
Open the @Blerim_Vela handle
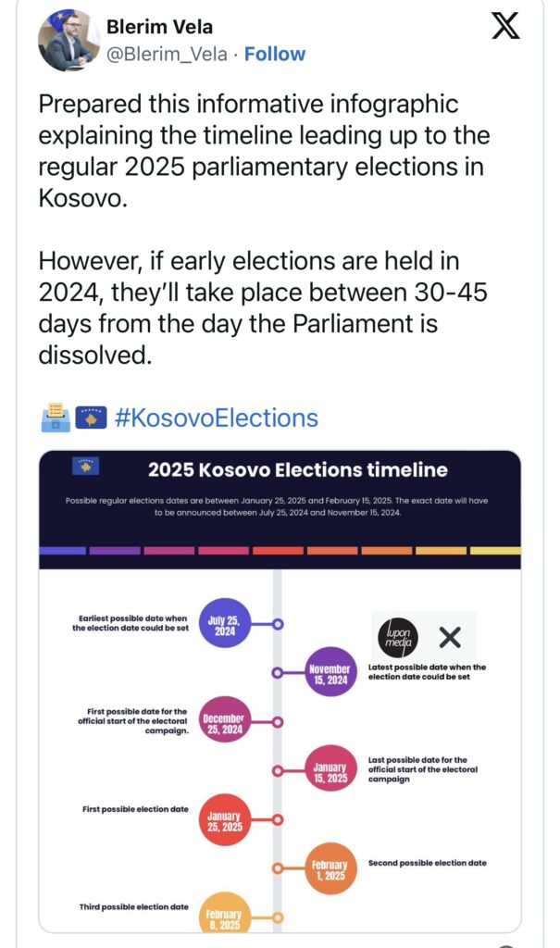pos(167,54)
